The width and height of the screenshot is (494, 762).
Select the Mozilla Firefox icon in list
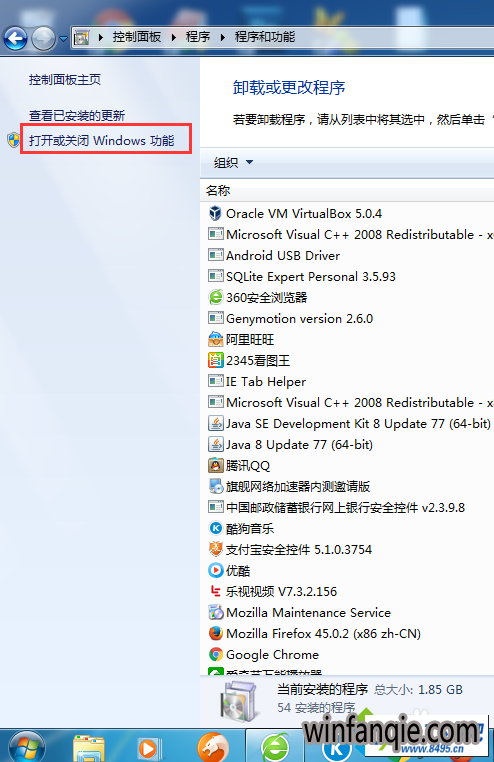[x=215, y=634]
